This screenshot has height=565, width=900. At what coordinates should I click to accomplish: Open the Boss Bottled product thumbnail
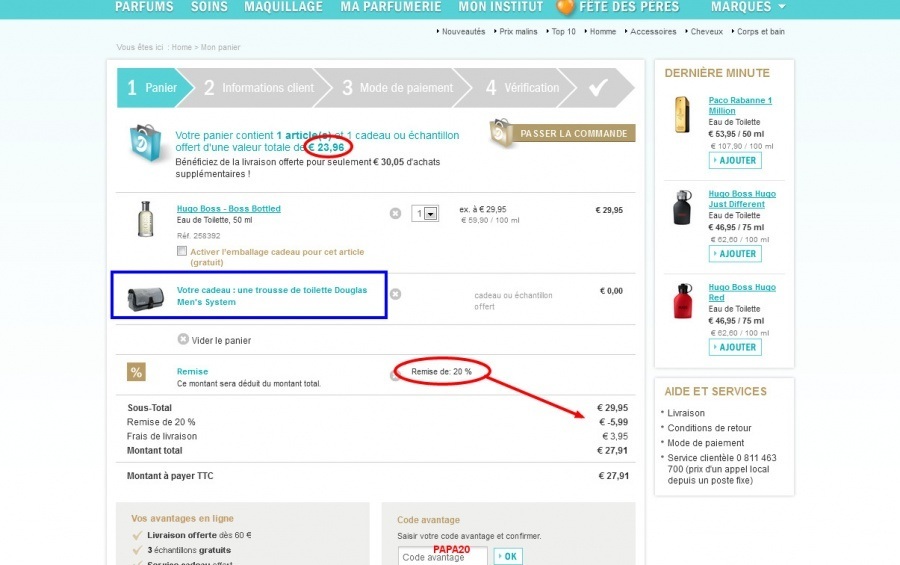click(x=146, y=218)
